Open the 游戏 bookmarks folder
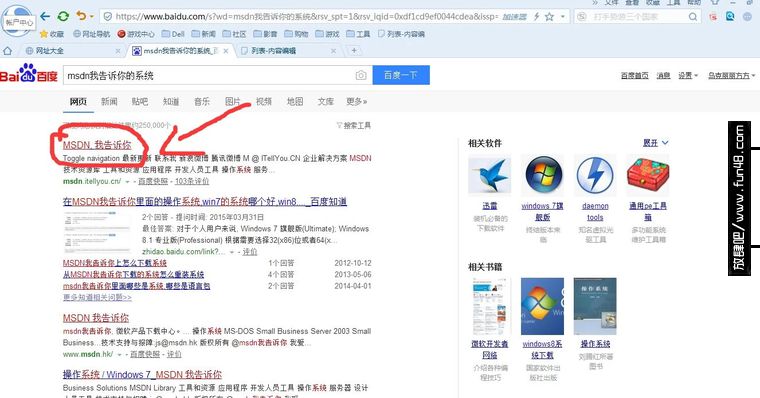 [328, 34]
